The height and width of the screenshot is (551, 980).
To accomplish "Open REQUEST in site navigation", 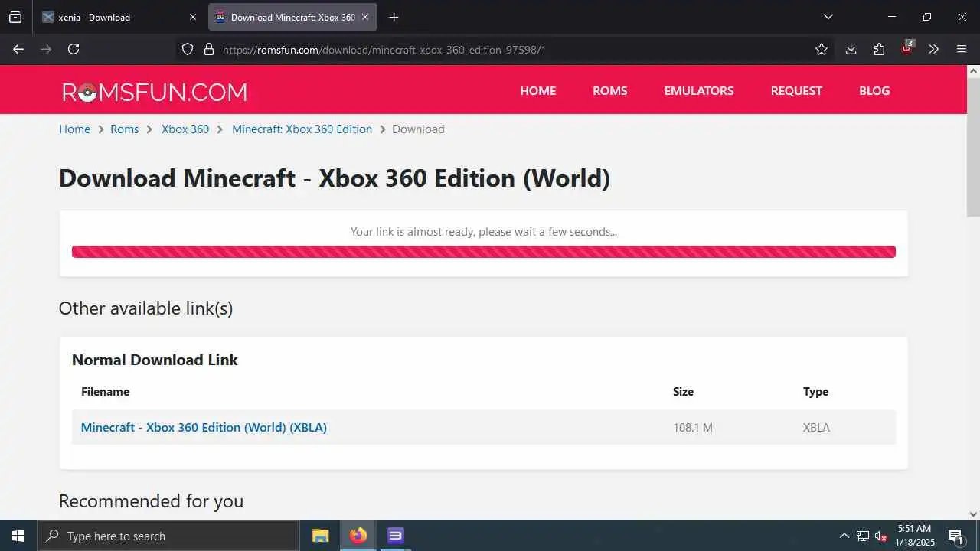I will [796, 90].
